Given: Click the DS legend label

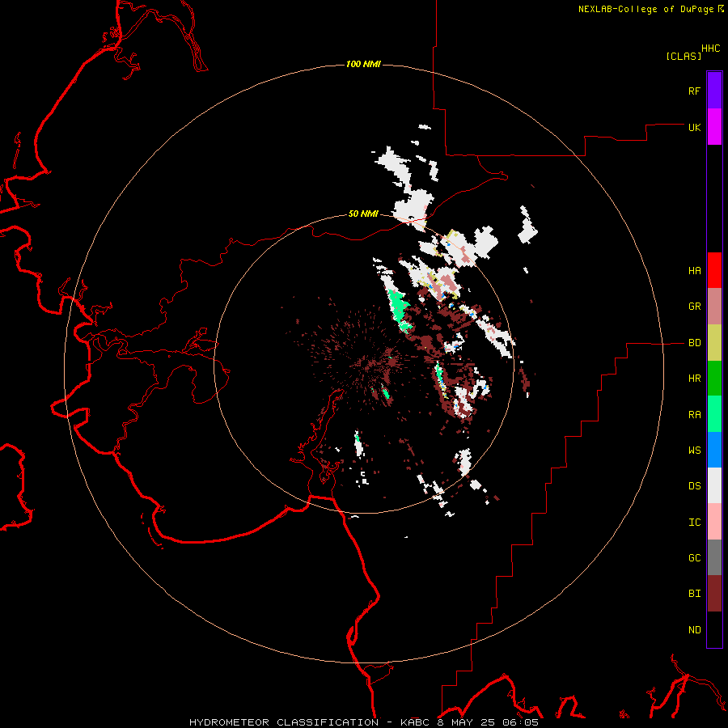Looking at the screenshot, I should [694, 485].
